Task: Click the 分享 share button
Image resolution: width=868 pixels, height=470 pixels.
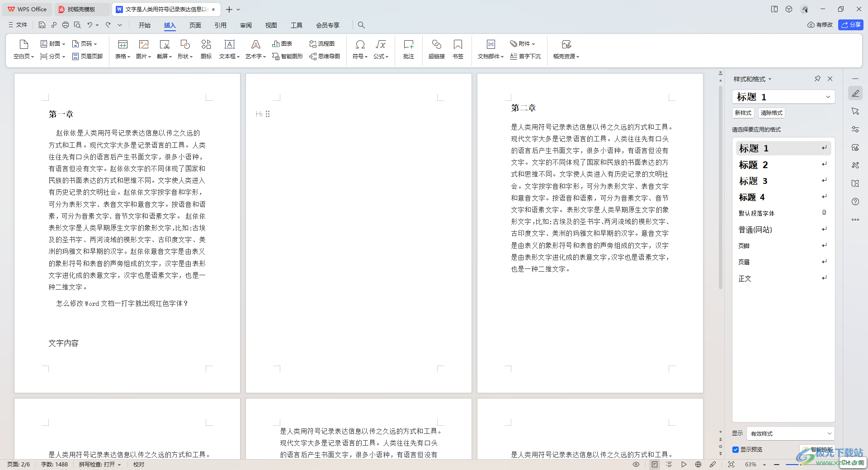Action: coord(851,25)
